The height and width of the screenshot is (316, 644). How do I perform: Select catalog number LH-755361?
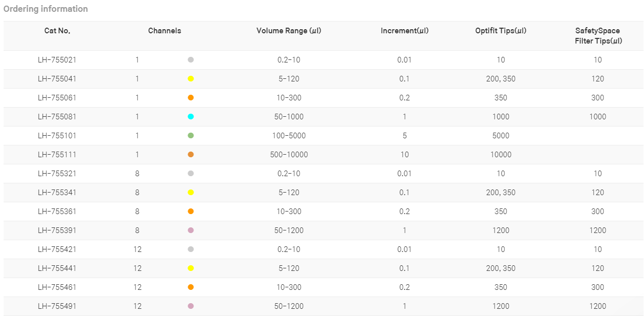[x=57, y=212]
